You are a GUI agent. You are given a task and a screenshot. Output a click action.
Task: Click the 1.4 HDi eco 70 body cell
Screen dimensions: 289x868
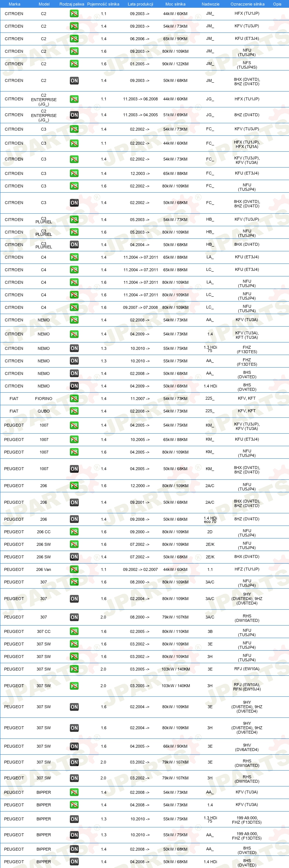[210, 520]
